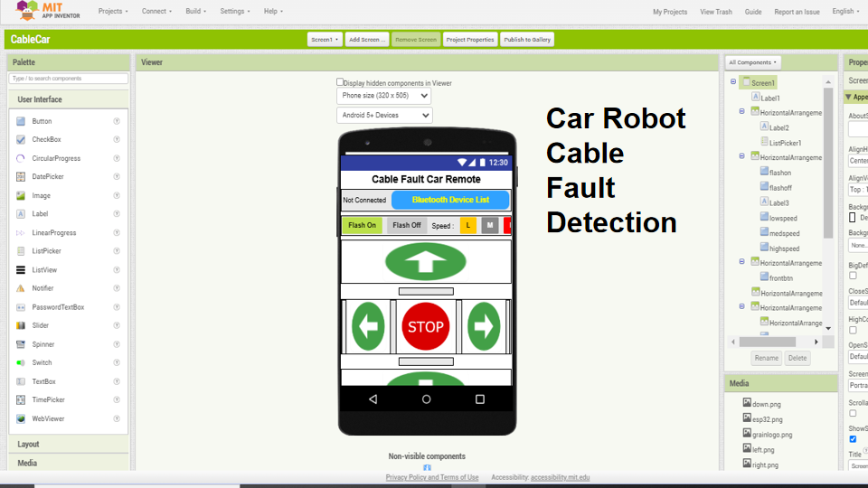Collapse HorizontalArrangement containing flashon

[741, 156]
